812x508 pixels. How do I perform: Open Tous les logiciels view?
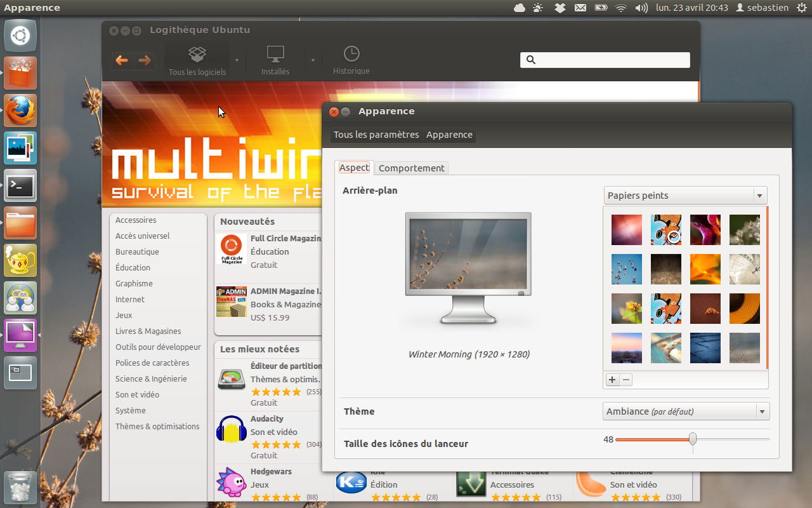197,61
